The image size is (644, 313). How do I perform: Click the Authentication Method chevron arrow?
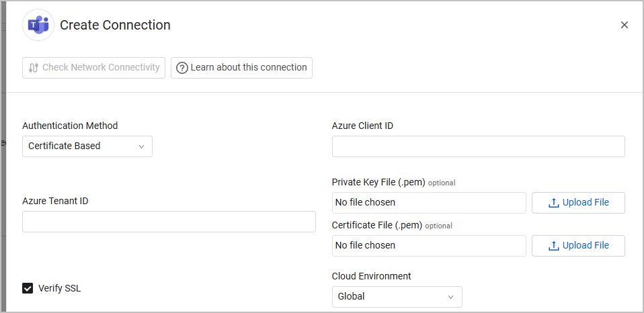[x=141, y=146]
